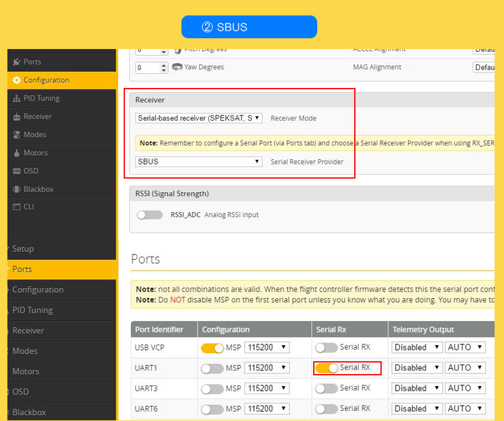Turn on UART3 MSP toggle
The height and width of the screenshot is (421, 504).
[x=212, y=389]
